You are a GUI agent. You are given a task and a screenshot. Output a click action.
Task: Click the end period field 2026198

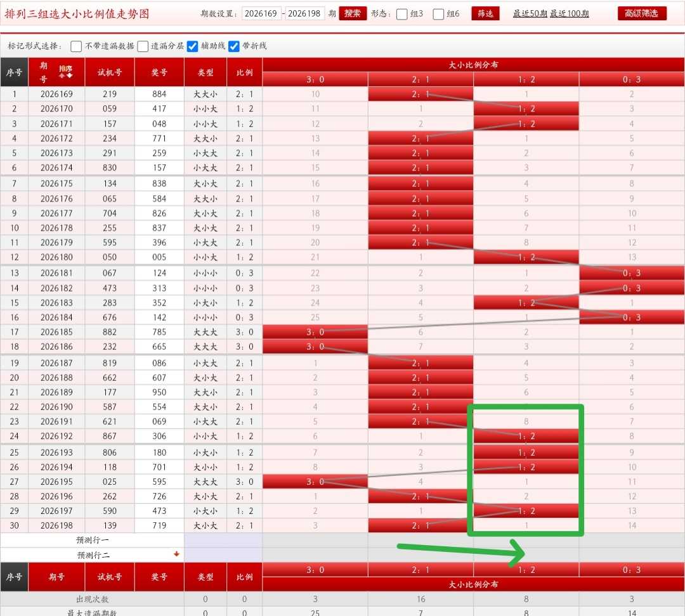click(304, 13)
